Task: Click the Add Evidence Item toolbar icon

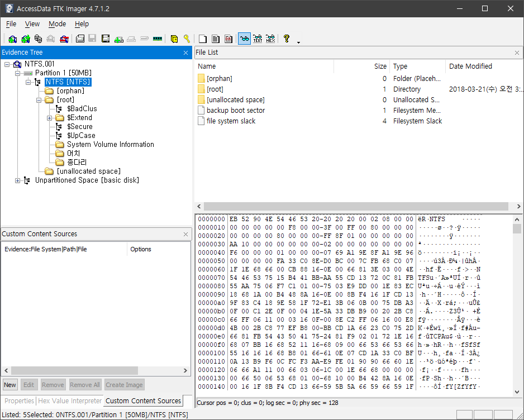Action: click(x=12, y=39)
